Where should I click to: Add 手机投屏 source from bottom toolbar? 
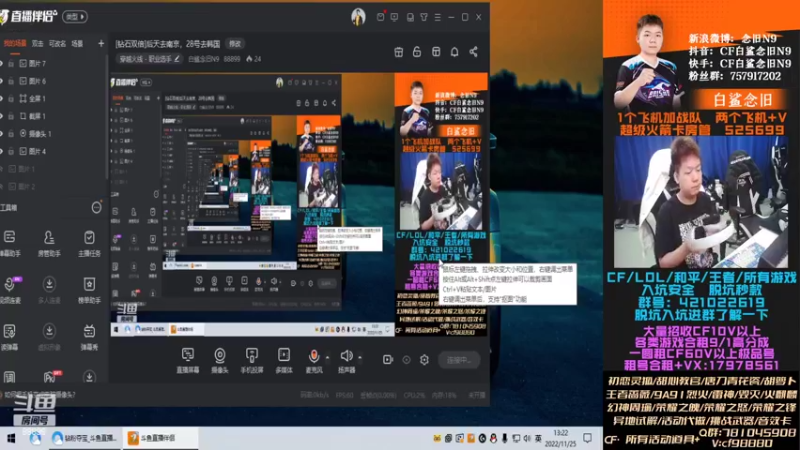coord(252,360)
